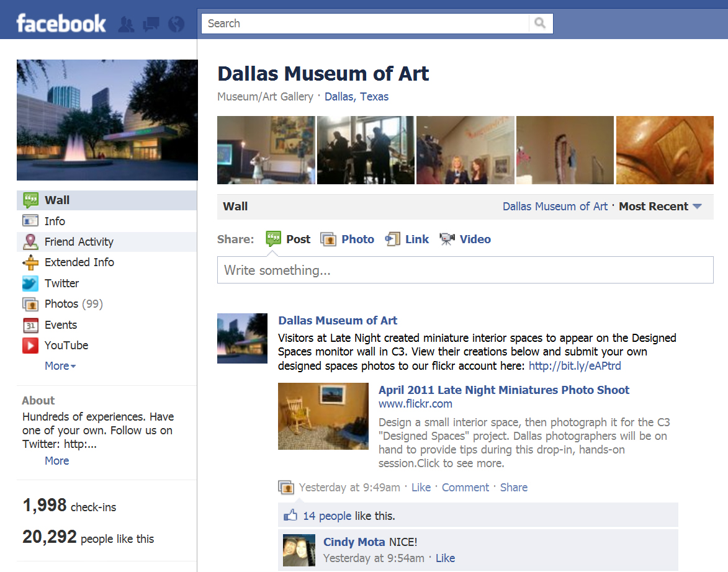Open the band performance photo thumbnail
Screen dimensions: 728x572
coord(366,150)
